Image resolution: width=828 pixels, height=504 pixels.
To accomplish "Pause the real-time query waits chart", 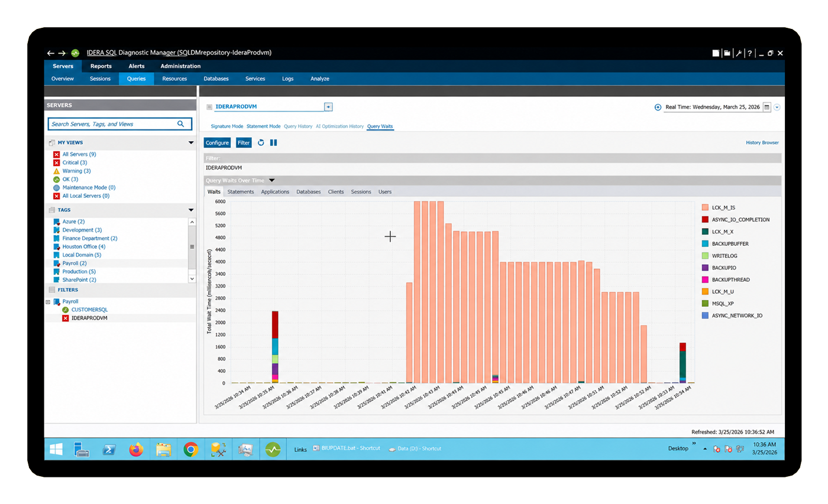I will click(273, 142).
